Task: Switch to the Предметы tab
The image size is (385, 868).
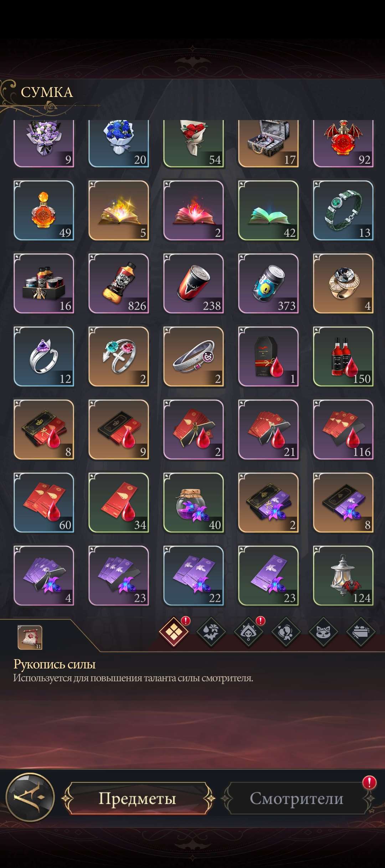Action: [137, 798]
